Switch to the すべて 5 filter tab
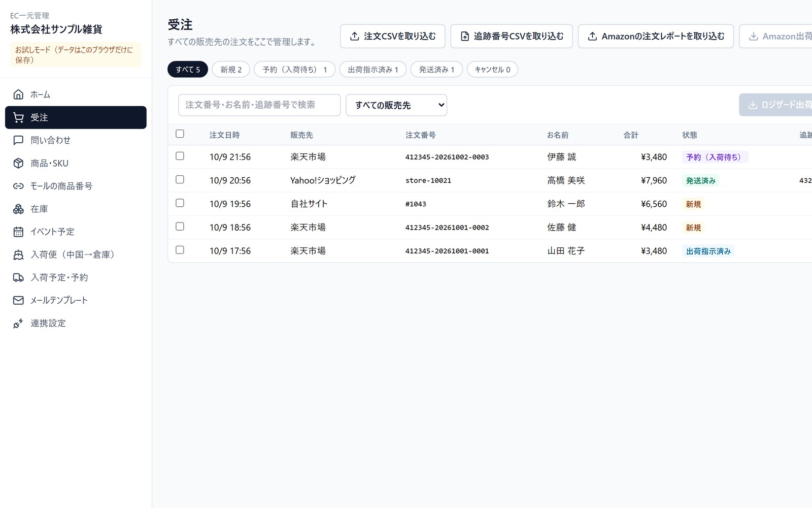The image size is (812, 508). [188, 70]
